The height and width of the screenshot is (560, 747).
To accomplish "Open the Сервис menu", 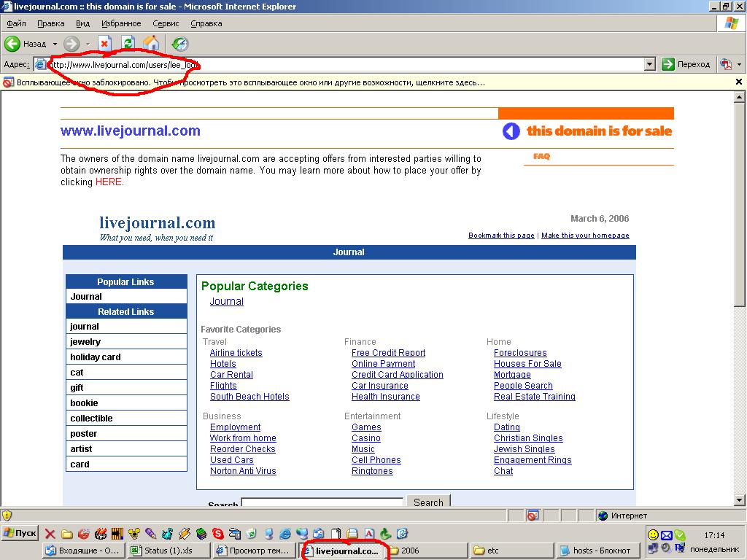I will [x=166, y=23].
